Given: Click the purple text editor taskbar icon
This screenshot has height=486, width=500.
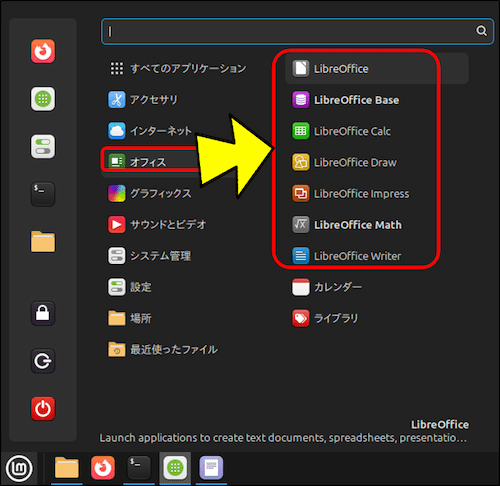Looking at the screenshot, I should tap(211, 468).
